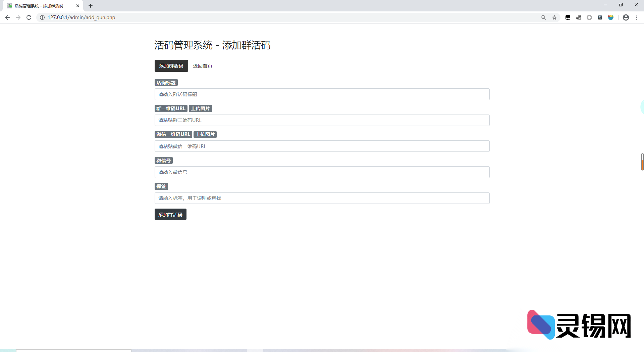644x352 pixels.
Task: Open the Chrome profile account icon
Action: click(626, 17)
